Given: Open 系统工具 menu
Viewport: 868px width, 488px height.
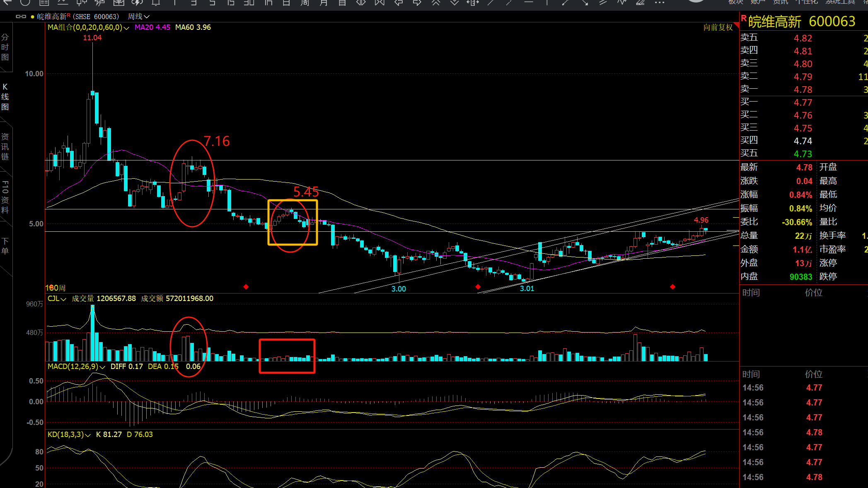Looking at the screenshot, I should (x=840, y=2).
